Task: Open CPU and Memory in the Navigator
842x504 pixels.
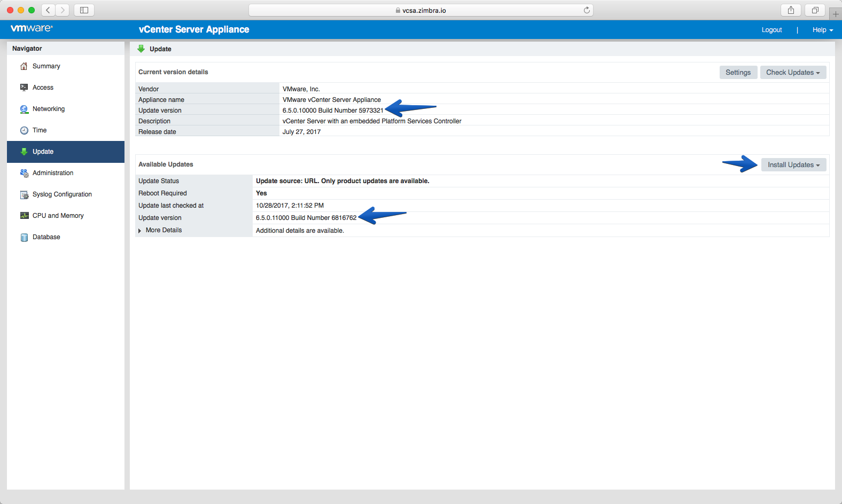Action: pos(66,216)
